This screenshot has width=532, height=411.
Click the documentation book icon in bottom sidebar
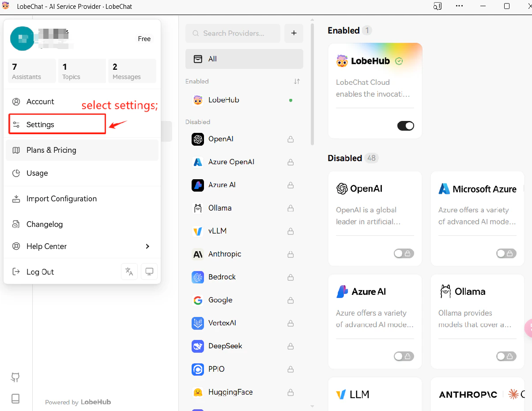[15, 399]
